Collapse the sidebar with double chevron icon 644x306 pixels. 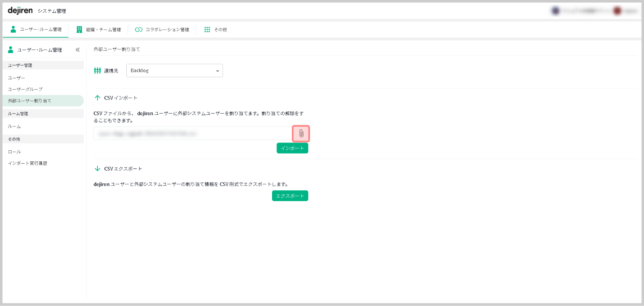[x=78, y=50]
